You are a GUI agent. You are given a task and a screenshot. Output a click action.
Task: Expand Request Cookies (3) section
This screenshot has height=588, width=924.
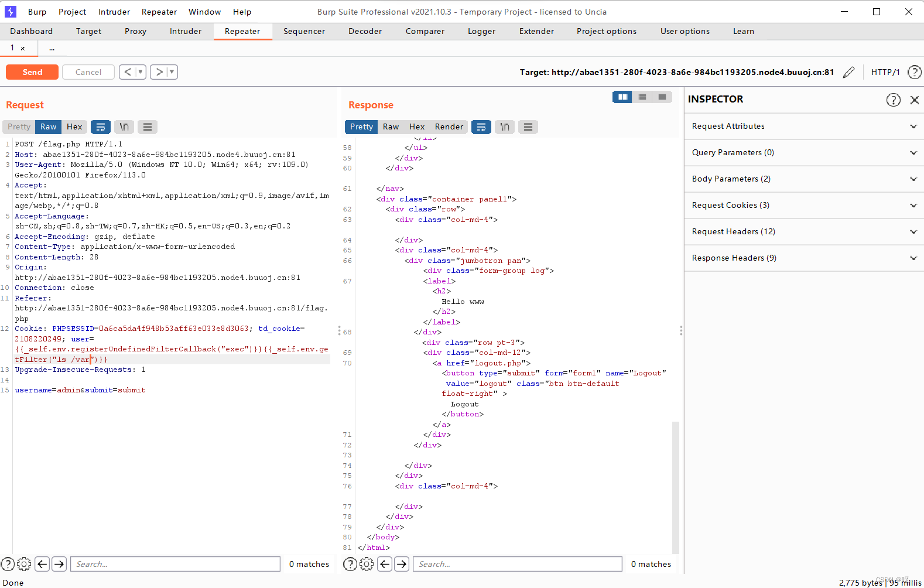coord(804,205)
